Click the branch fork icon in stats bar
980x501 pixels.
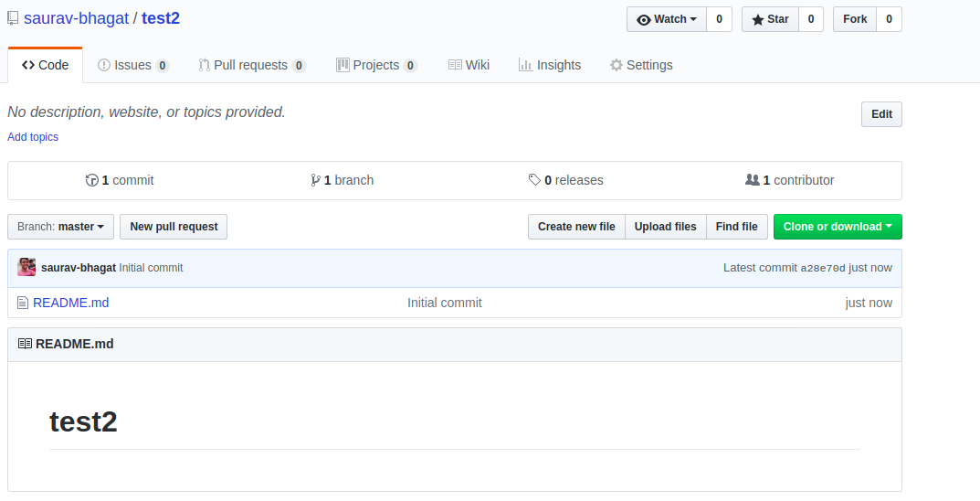click(316, 180)
